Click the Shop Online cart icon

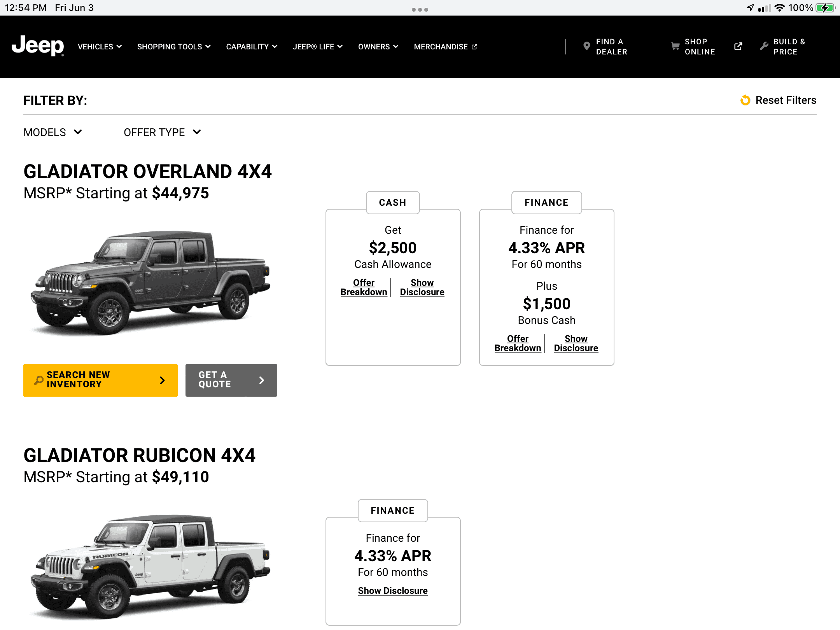click(675, 46)
